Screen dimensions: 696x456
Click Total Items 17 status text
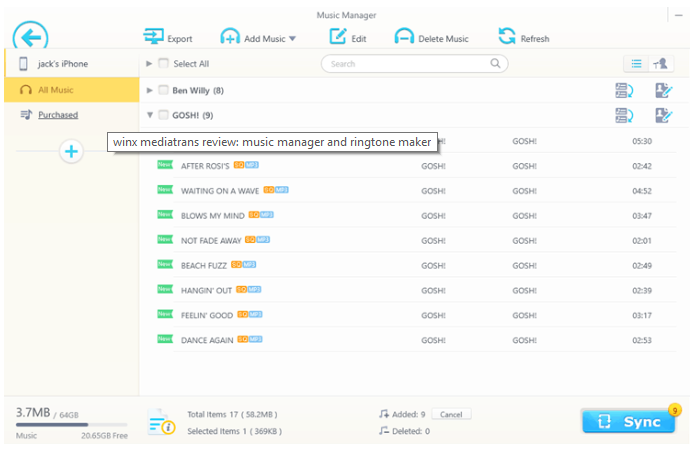(232, 414)
